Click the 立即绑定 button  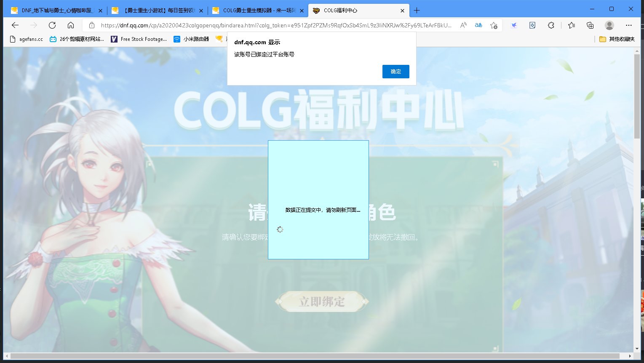click(x=322, y=302)
